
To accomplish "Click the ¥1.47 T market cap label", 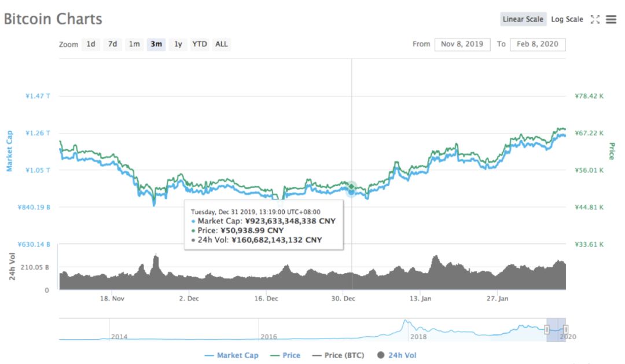I will click(38, 96).
